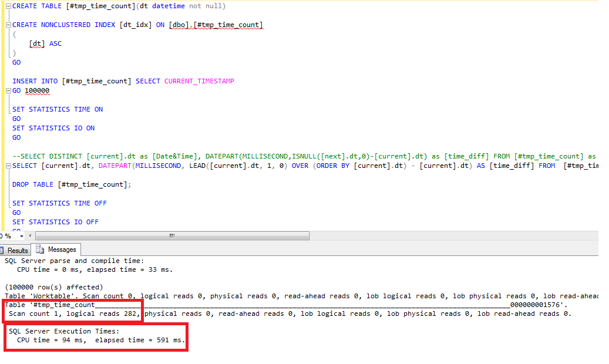Collapse the CREATE NONCLUSTERED INDEX block
Image resolution: width=609 pixels, height=364 pixels.
coord(8,25)
